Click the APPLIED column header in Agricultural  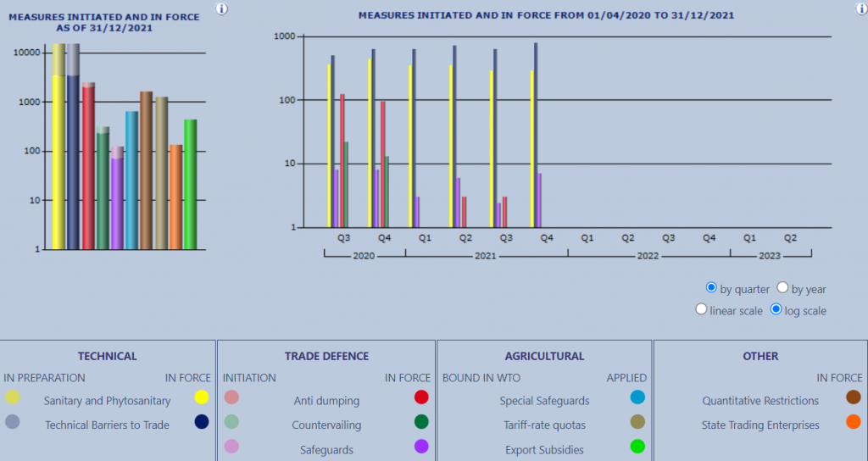(x=626, y=378)
